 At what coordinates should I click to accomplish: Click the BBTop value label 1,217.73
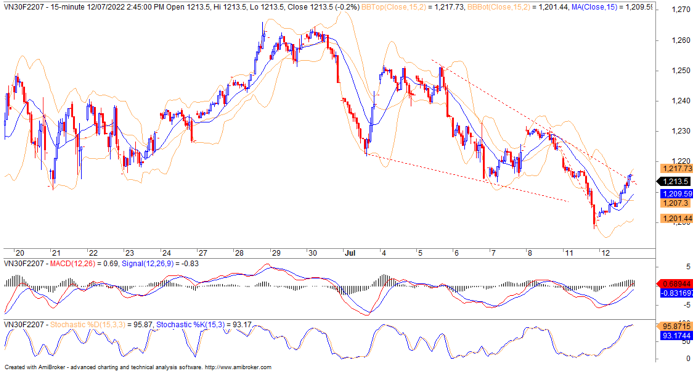click(677, 168)
